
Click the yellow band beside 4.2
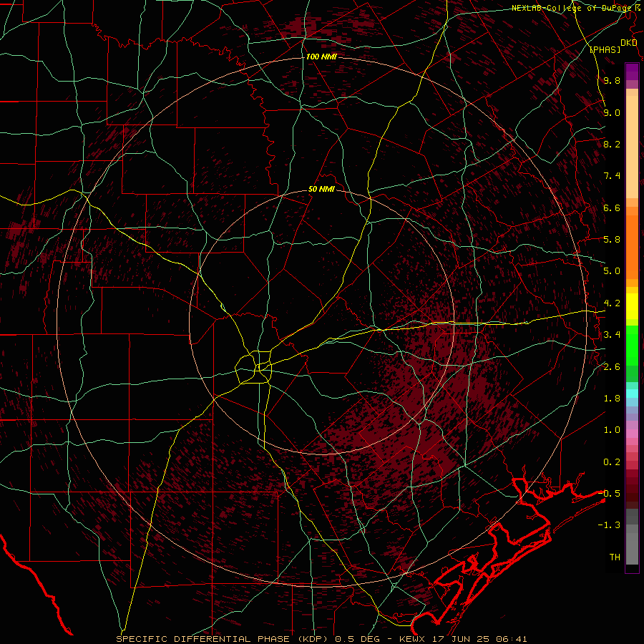(632, 305)
